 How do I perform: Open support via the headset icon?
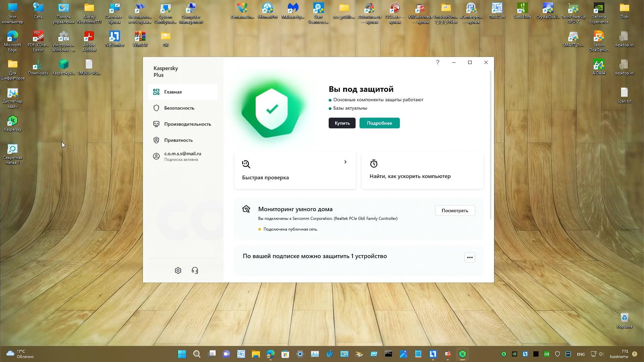point(195,270)
